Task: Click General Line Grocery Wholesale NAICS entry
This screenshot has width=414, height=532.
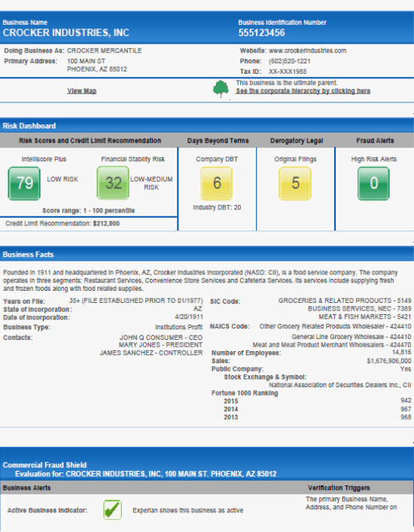Action: coord(352,337)
